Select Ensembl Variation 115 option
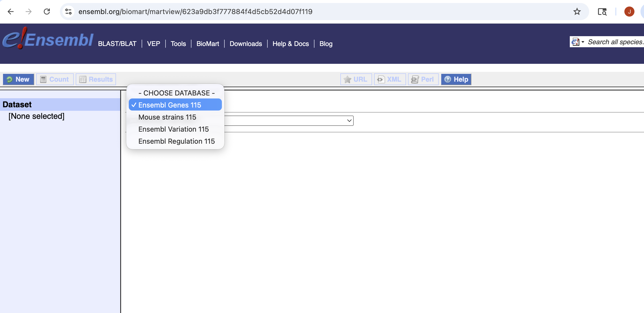This screenshot has width=644, height=313. point(174,129)
